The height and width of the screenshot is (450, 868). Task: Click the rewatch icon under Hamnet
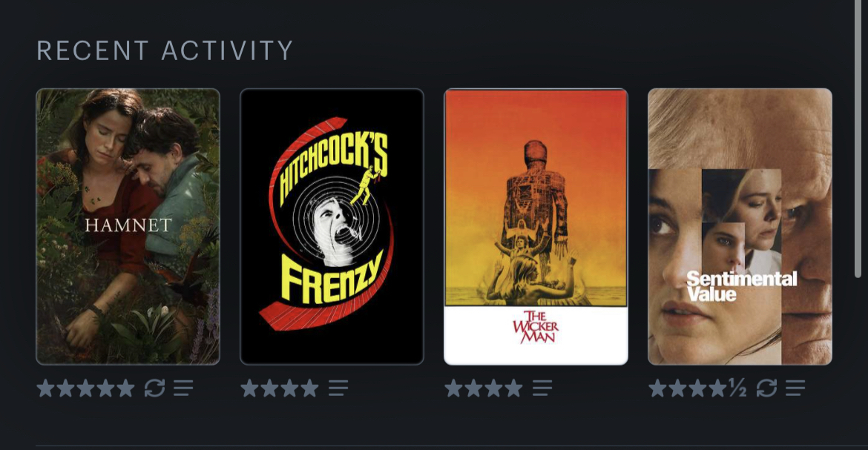pyautogui.click(x=154, y=388)
